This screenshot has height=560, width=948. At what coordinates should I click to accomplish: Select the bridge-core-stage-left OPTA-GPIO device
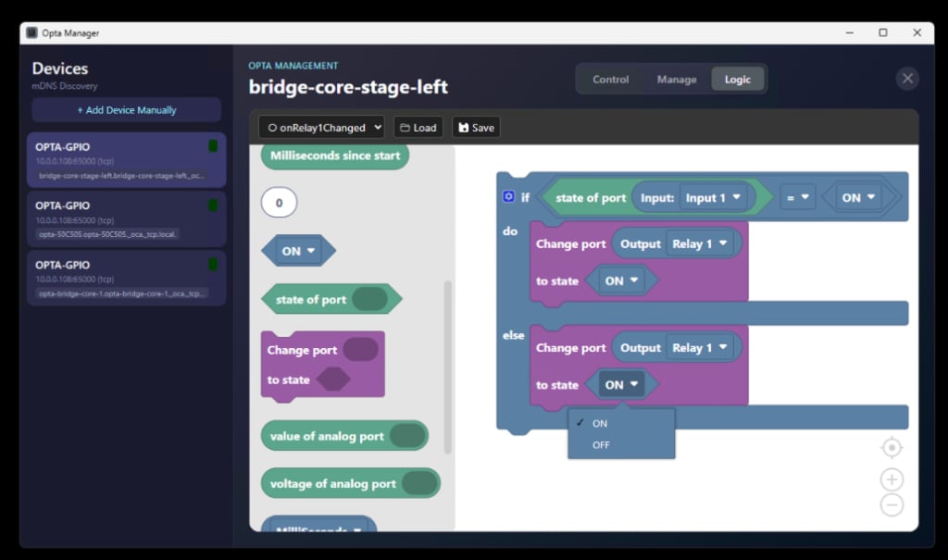pyautogui.click(x=126, y=160)
